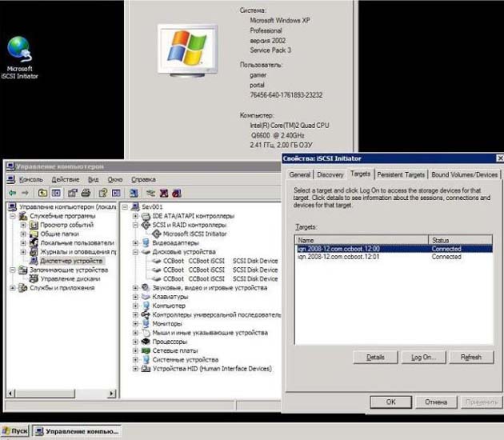Collapse Дисковые устройства node
Viewport: 504px width, 440px height.
click(135, 252)
